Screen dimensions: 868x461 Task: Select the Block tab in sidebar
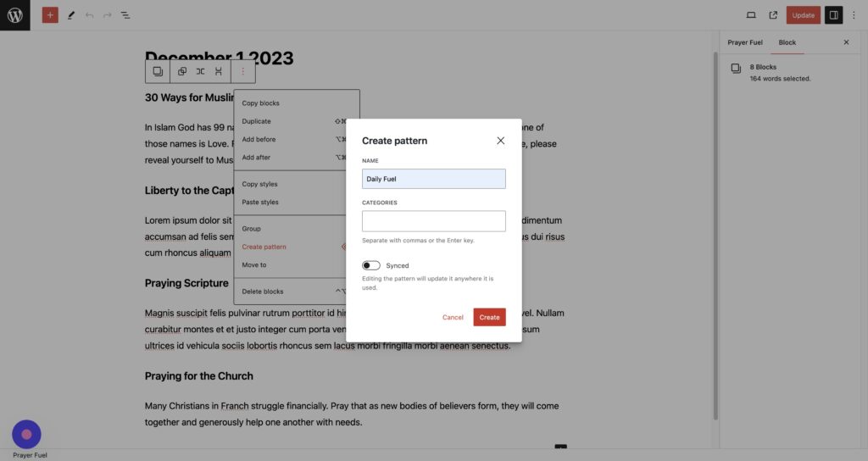click(787, 42)
